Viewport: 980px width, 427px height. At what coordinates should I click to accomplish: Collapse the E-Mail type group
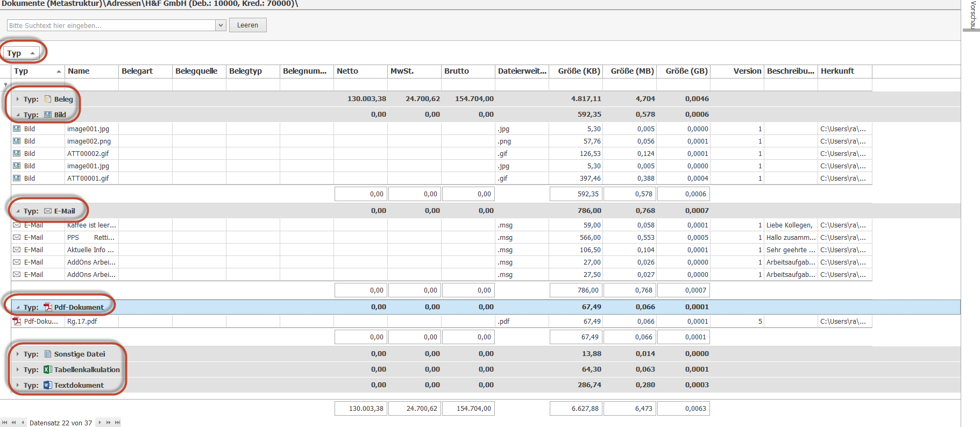tap(18, 211)
